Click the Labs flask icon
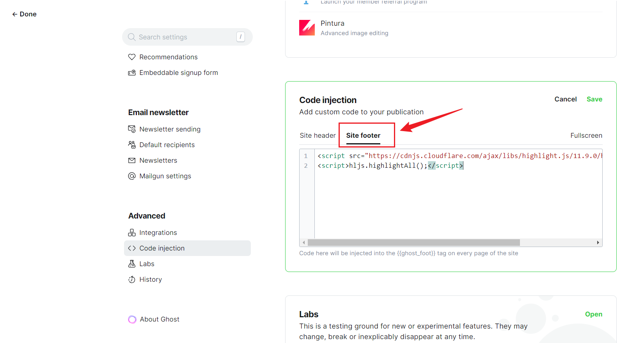This screenshot has width=644, height=343. coord(132,264)
